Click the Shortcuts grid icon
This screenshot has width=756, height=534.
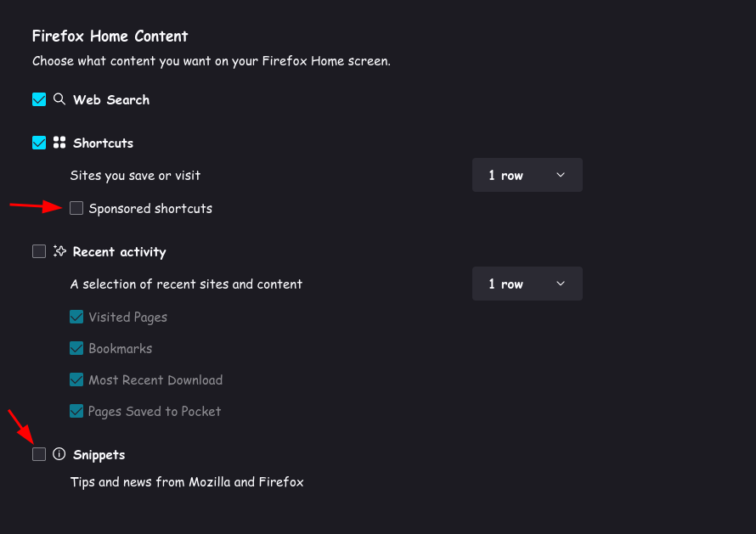pos(59,143)
